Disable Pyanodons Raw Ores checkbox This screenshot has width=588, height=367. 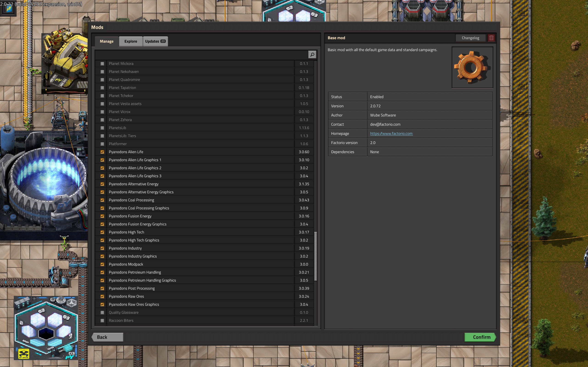pyautogui.click(x=102, y=296)
